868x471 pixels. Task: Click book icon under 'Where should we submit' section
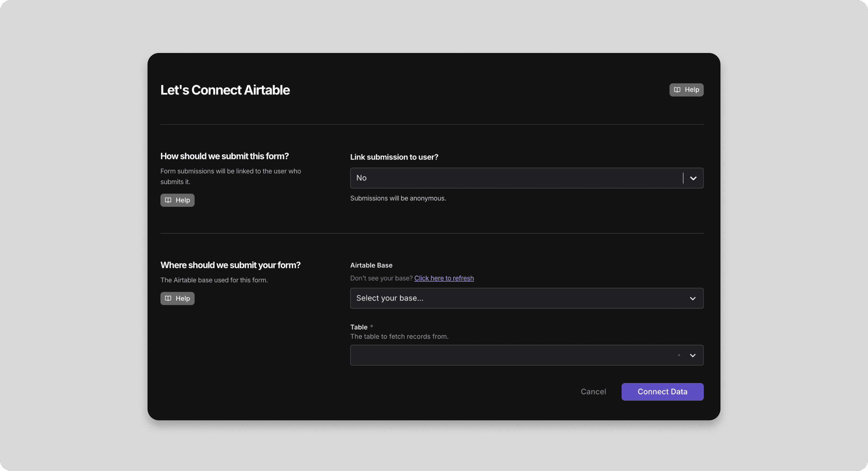[168, 298]
